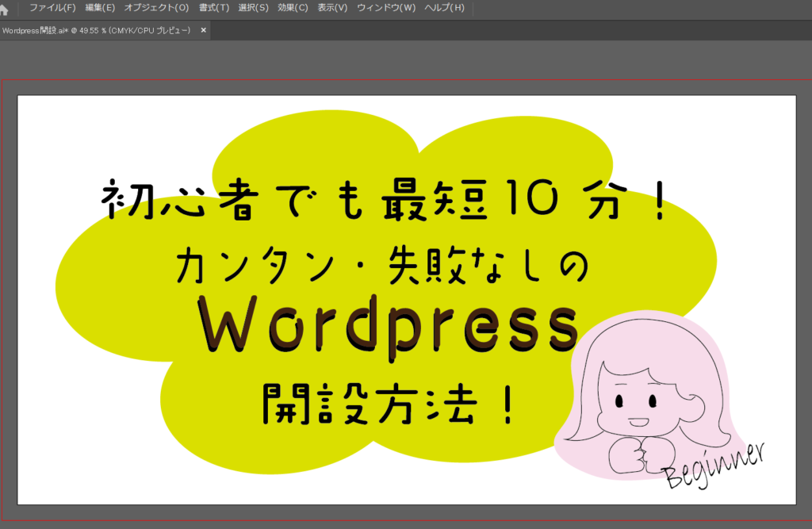Select the large Wordpress title text
This screenshot has height=529, width=812.
[x=387, y=328]
